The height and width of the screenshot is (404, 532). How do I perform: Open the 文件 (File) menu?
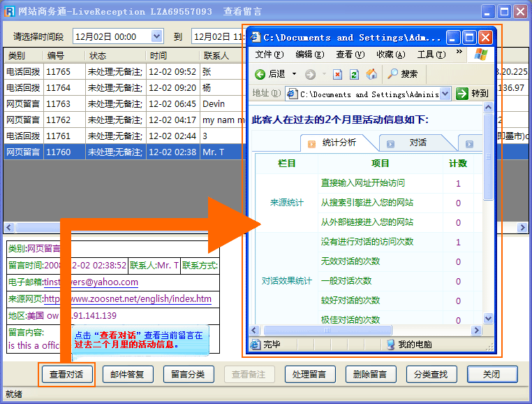pos(269,55)
